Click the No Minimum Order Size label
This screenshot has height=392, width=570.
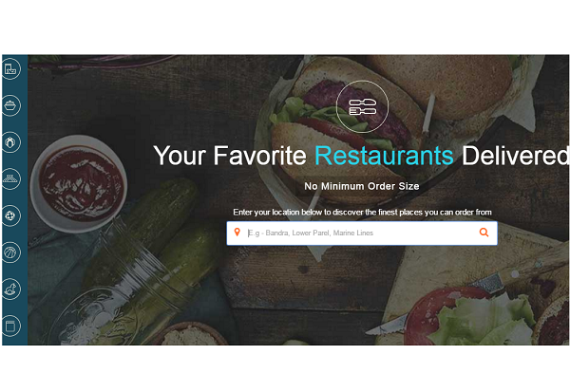point(362,186)
